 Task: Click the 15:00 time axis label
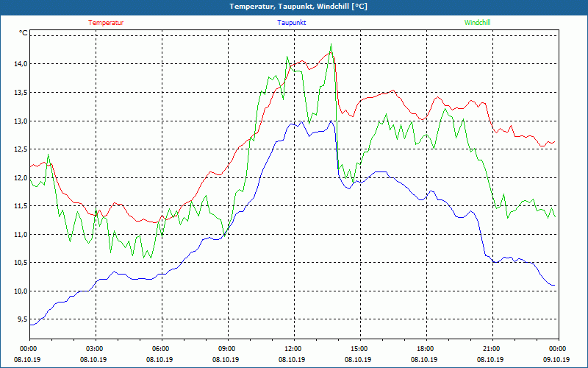pyautogui.click(x=360, y=349)
